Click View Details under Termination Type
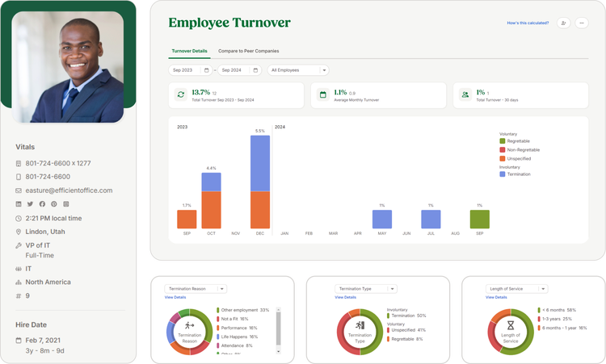 [345, 297]
